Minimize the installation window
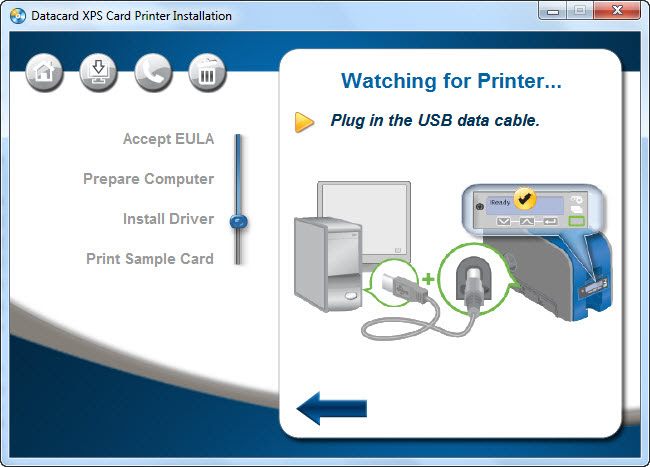The width and height of the screenshot is (650, 467). pos(552,11)
